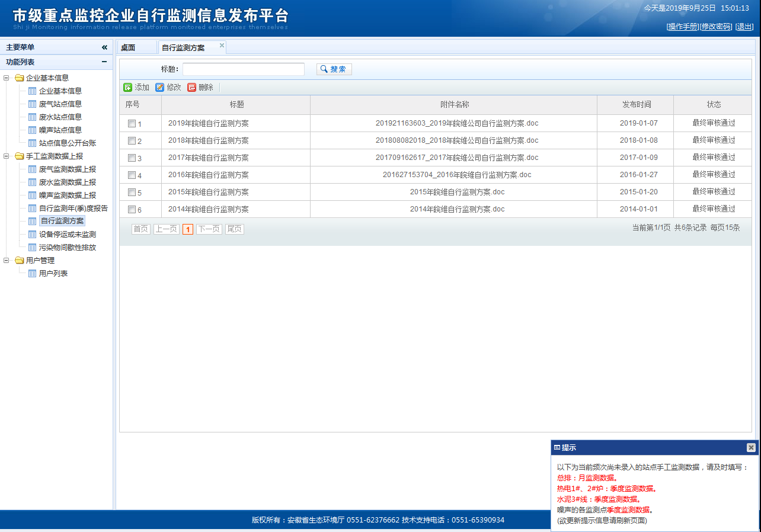Close the 自行监测方案 tab with its x icon

point(222,46)
